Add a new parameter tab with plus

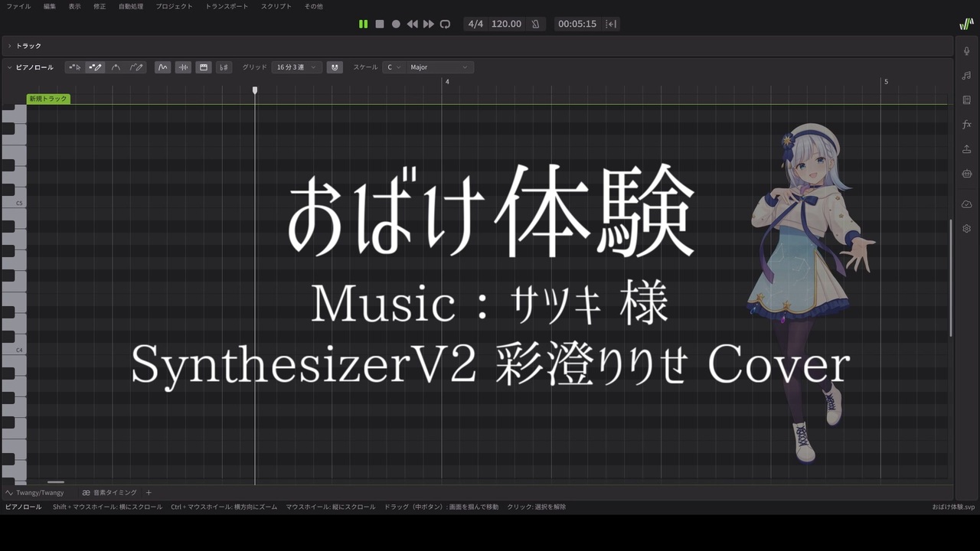pos(149,493)
